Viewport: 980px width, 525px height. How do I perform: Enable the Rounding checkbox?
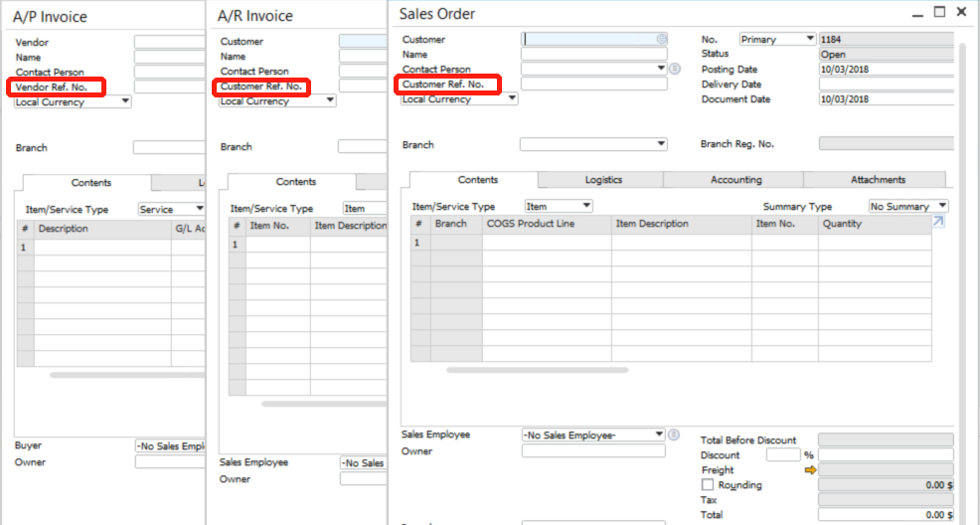[x=707, y=485]
